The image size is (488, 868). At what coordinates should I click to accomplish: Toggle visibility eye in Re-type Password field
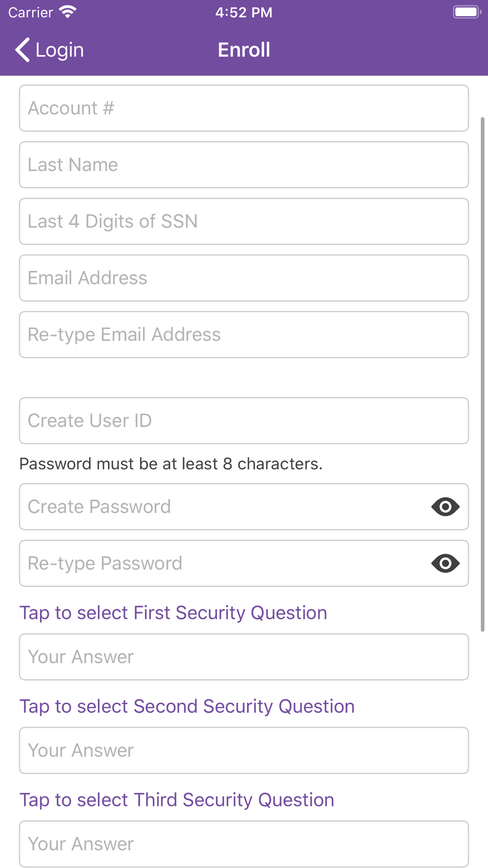(445, 563)
